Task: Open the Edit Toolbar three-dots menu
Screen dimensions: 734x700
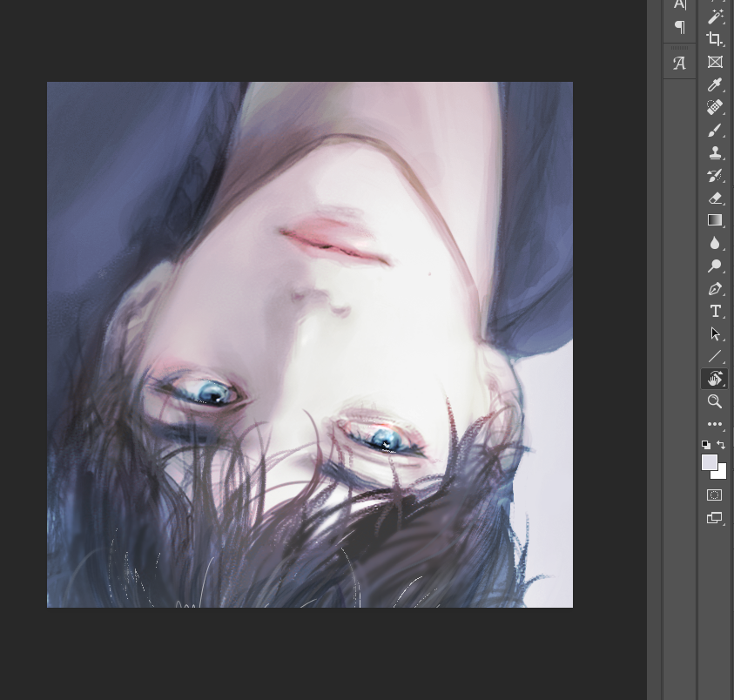Action: 714,424
